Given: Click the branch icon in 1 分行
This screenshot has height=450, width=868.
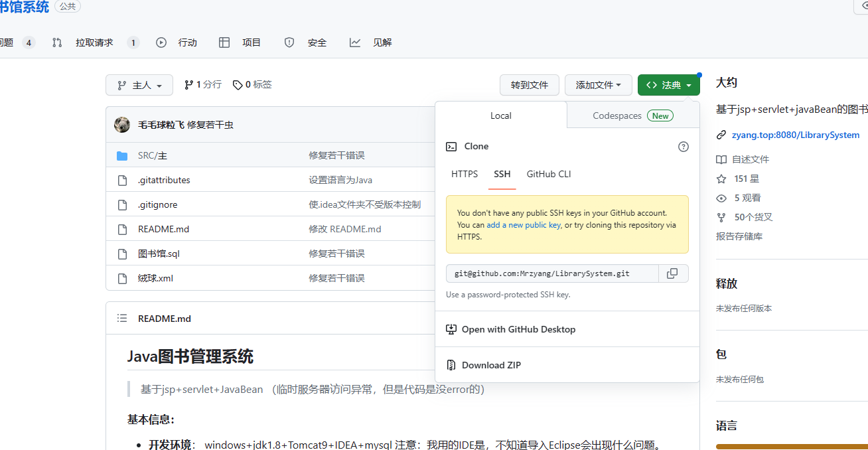Looking at the screenshot, I should (x=189, y=85).
